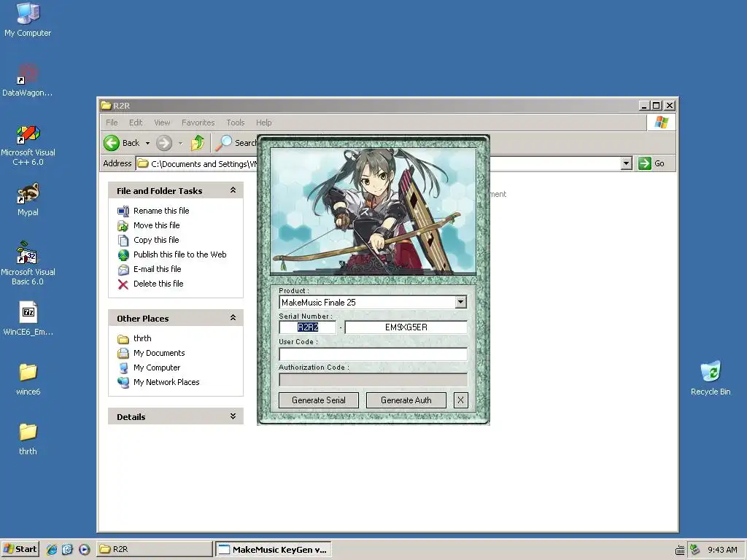Click the keygen character artwork image
The height and width of the screenshot is (560, 747).
(373, 211)
